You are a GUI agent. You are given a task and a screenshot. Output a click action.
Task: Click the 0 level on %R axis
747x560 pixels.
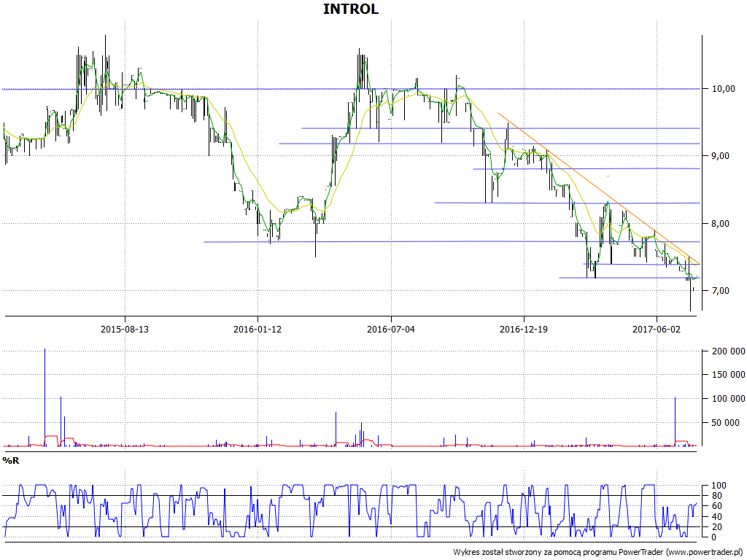713,537
